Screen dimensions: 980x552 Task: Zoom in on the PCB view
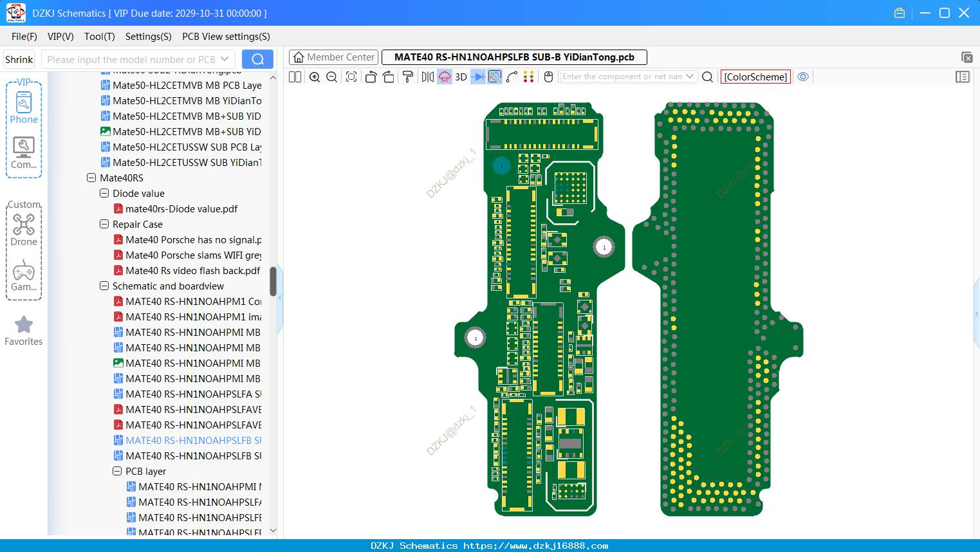[x=315, y=77]
